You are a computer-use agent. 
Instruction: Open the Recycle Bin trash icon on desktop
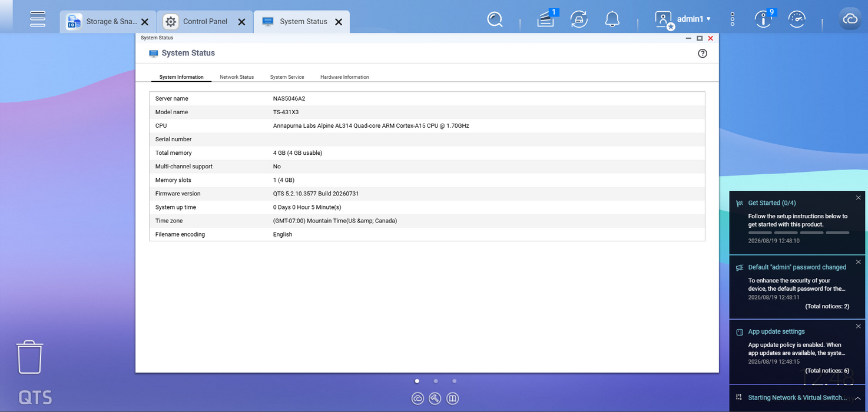click(29, 357)
